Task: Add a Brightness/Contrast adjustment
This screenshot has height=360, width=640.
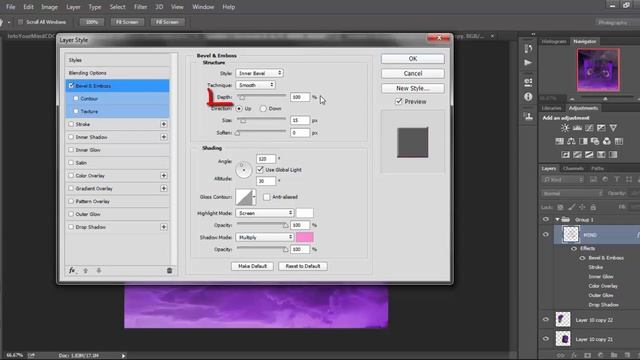Action: coord(565,128)
